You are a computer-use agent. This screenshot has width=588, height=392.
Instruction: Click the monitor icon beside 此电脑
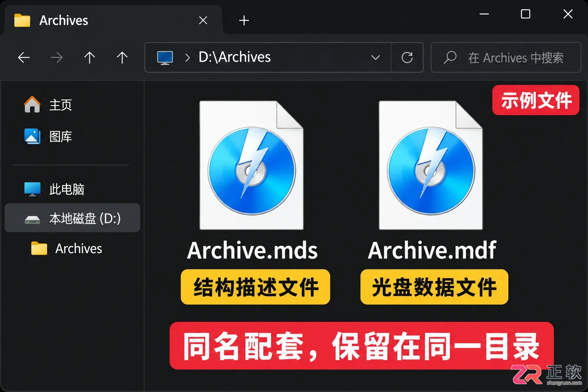(x=32, y=189)
